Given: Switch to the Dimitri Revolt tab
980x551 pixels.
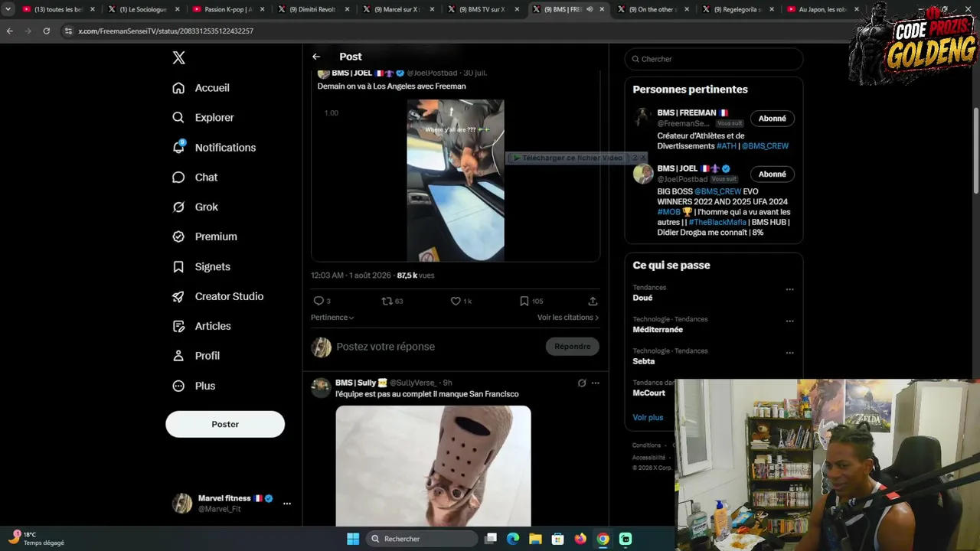Looking at the screenshot, I should [x=312, y=9].
